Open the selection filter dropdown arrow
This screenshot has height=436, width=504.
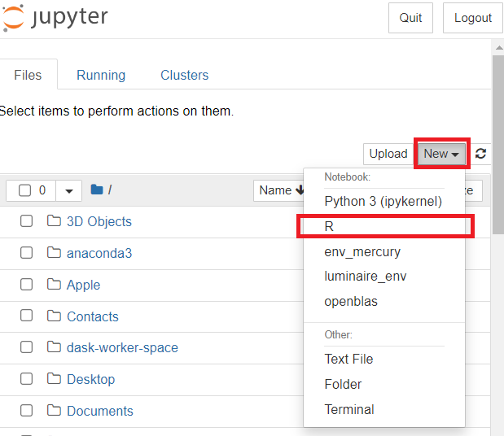pos(68,190)
